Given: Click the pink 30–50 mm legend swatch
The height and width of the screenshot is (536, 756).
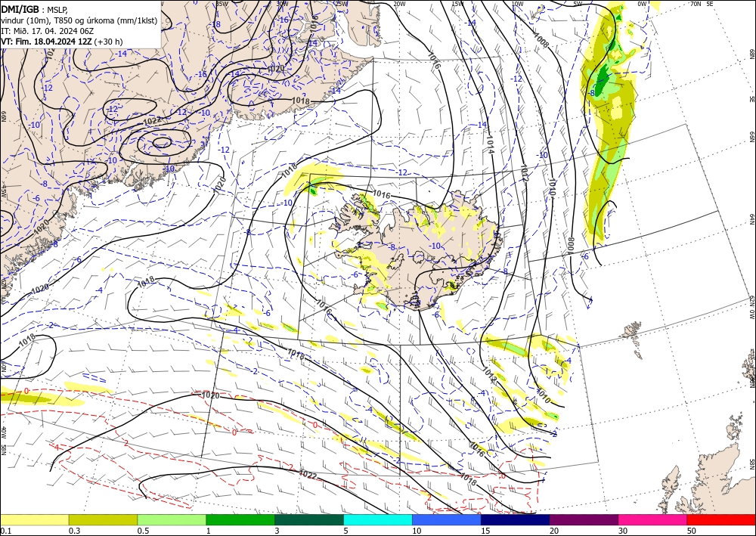Looking at the screenshot, I should tap(653, 519).
